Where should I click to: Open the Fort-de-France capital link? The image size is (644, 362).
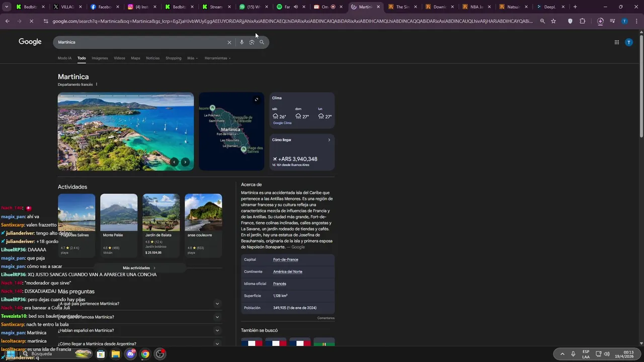click(285, 259)
